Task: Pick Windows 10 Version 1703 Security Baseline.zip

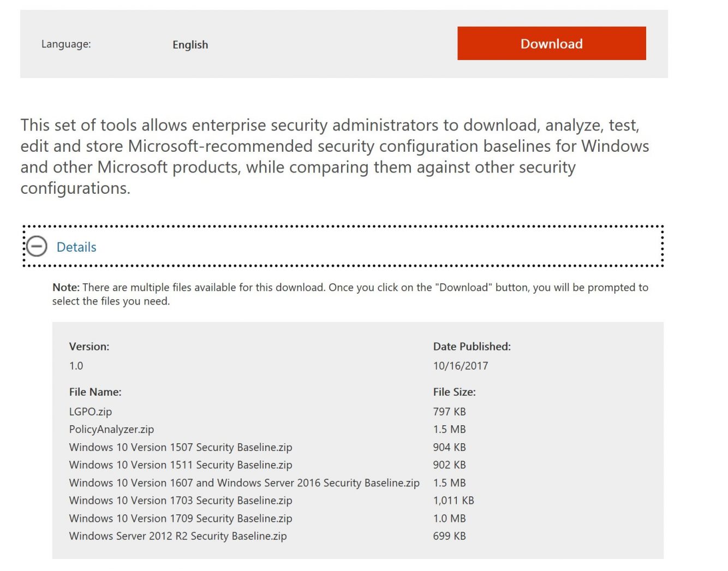Action: point(180,500)
